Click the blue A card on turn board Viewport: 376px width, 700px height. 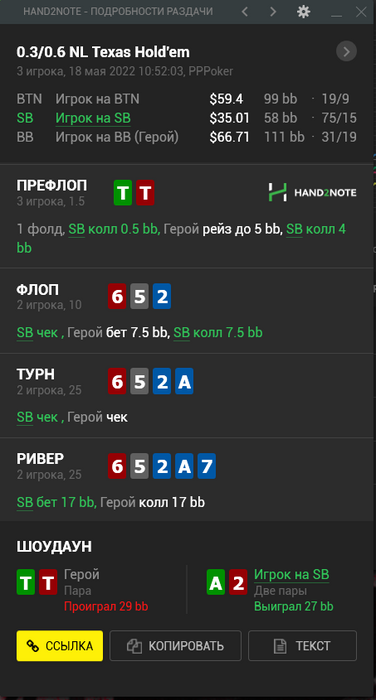184,381
